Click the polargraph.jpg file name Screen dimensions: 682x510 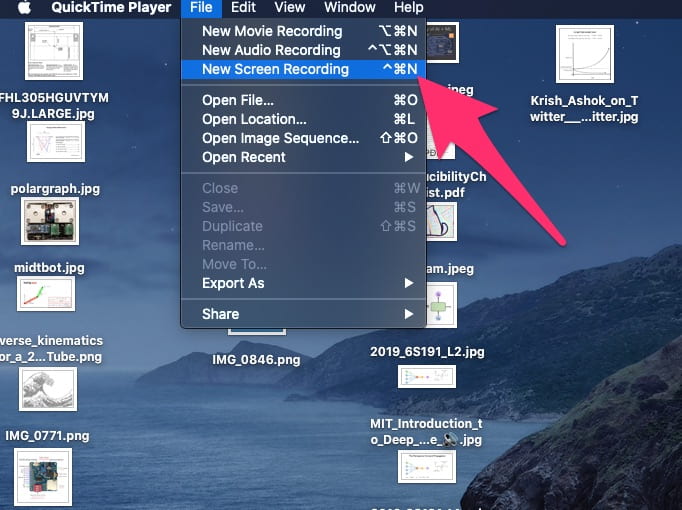55,189
